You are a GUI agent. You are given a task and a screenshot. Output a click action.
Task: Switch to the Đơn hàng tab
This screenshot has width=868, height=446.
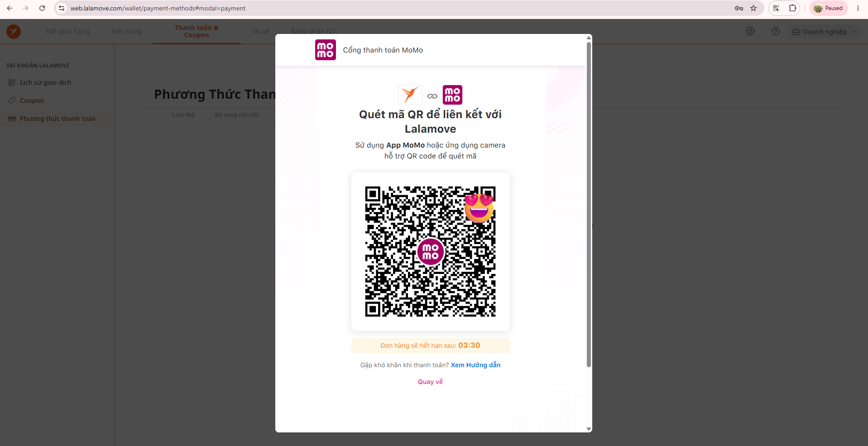(x=126, y=31)
